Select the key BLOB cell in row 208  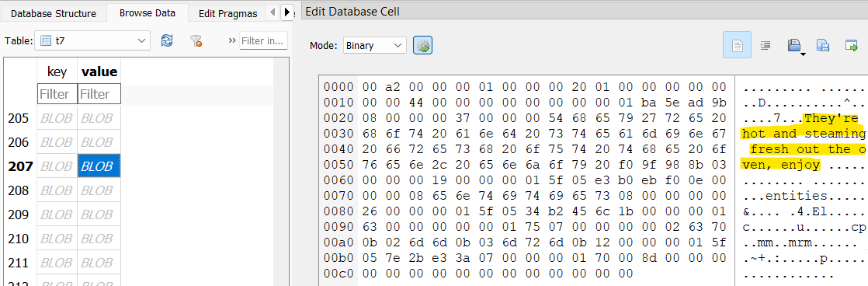(x=57, y=190)
